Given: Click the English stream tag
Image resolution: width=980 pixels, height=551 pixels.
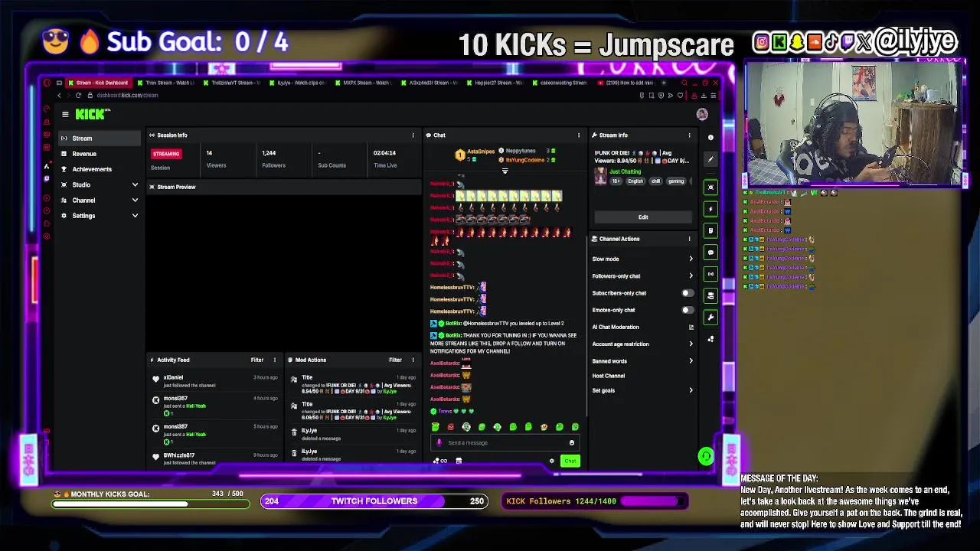Looking at the screenshot, I should click(635, 181).
